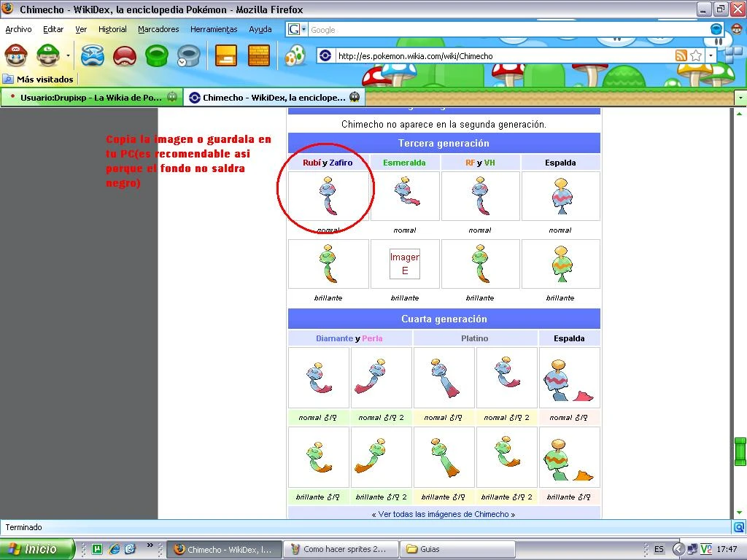747x560 pixels.
Task: Click the blue shell reload icon
Action: 93,55
